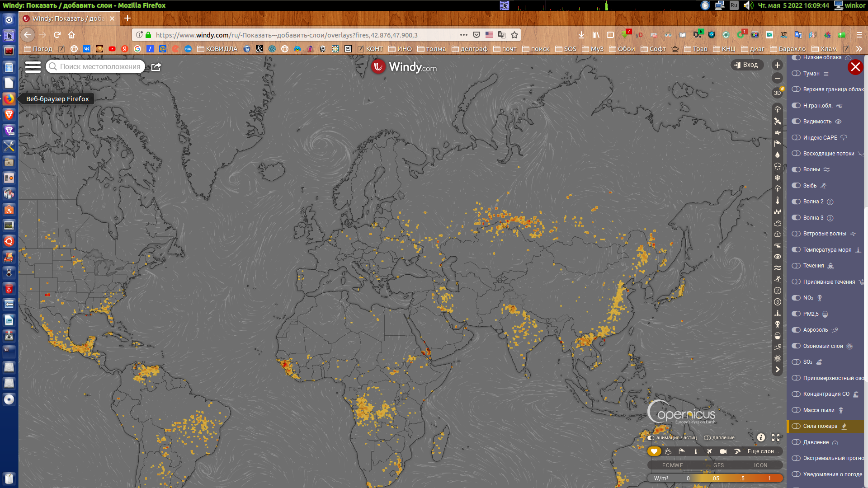Select the snowflake new snow layer icon

[778, 178]
